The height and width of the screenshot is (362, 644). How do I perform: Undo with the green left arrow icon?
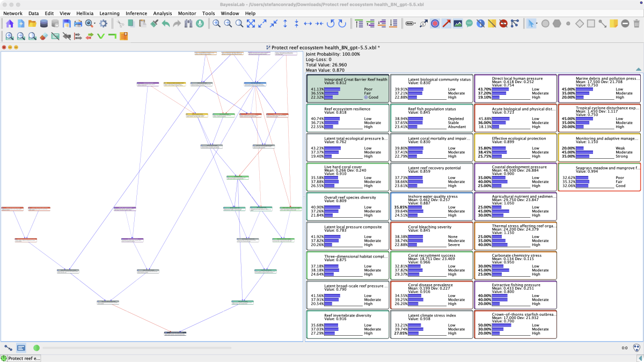(165, 24)
